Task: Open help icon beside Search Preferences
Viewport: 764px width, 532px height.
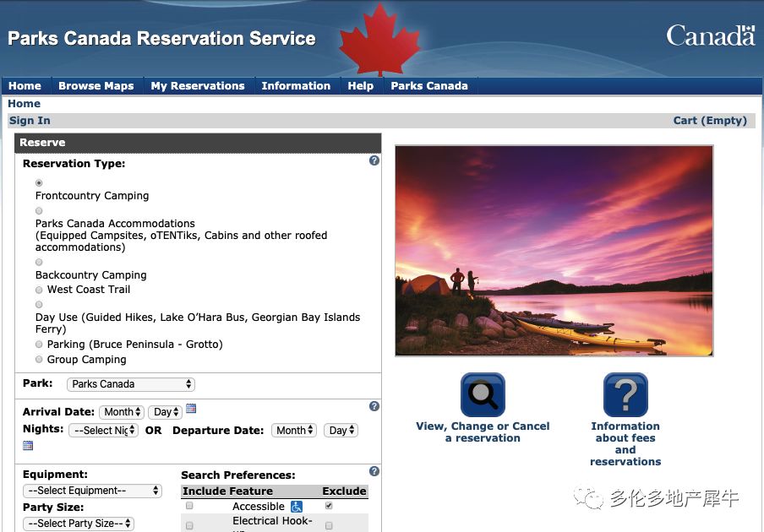Action: point(374,471)
